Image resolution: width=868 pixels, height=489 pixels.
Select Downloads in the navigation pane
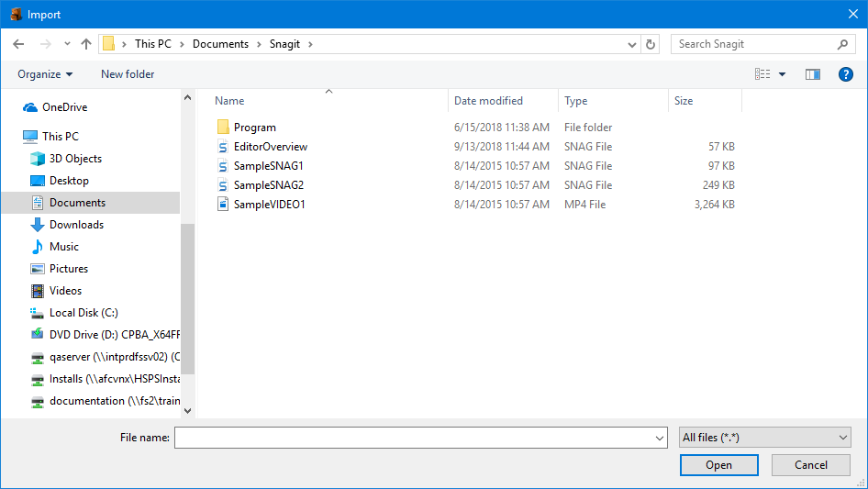point(76,225)
